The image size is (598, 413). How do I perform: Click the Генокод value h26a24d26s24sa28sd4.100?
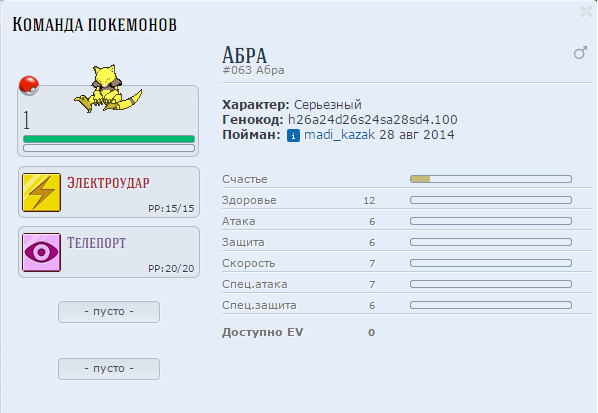point(373,120)
